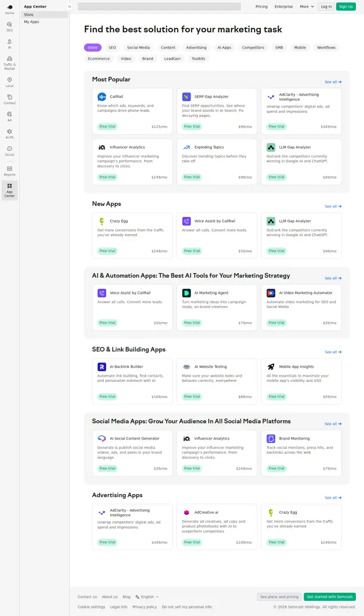Click the Free trial badge on AdCreative.ai card
The width and height of the screenshot is (364, 616).
click(x=192, y=542)
